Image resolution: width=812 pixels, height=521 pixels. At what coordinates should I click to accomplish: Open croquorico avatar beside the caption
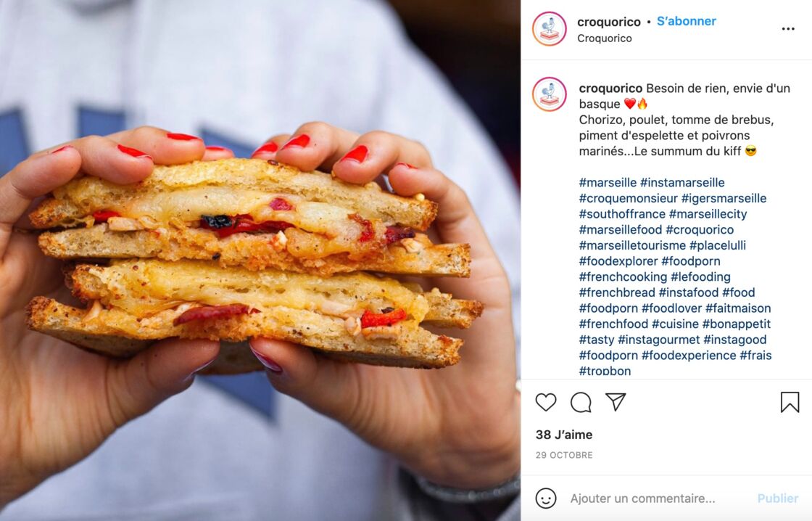point(550,94)
